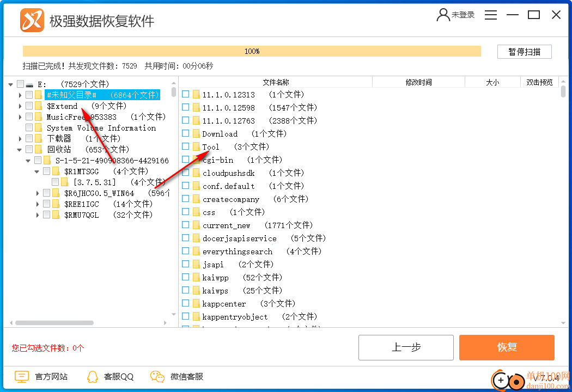Collapse the $R1MTSGG tree node
This screenshot has width=572, height=392.
(x=37, y=171)
